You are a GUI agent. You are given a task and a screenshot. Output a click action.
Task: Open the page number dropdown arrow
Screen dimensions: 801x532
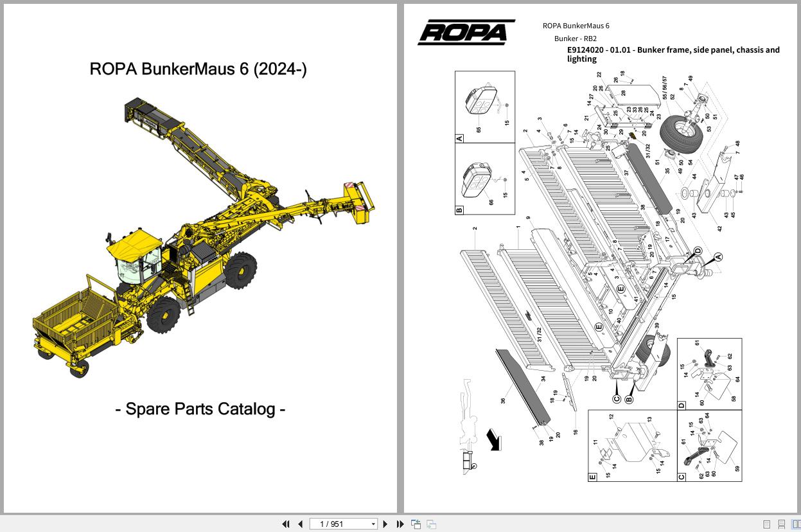pos(373,524)
